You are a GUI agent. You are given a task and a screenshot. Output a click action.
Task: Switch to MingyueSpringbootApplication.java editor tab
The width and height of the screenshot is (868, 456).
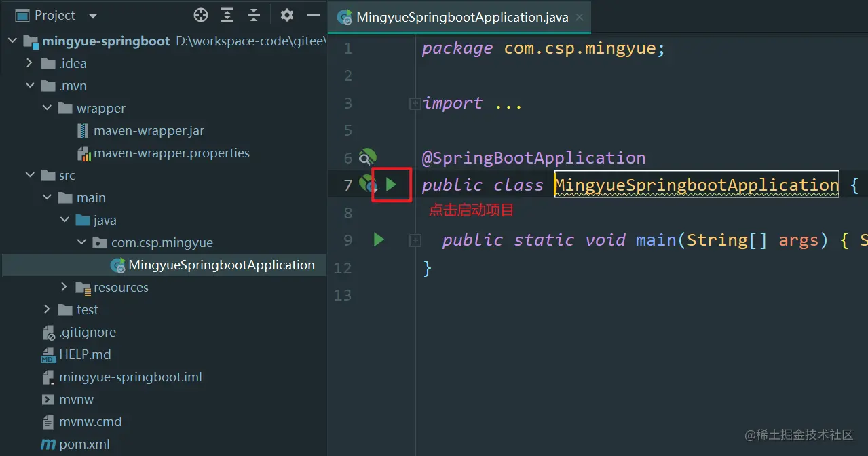[x=461, y=18]
